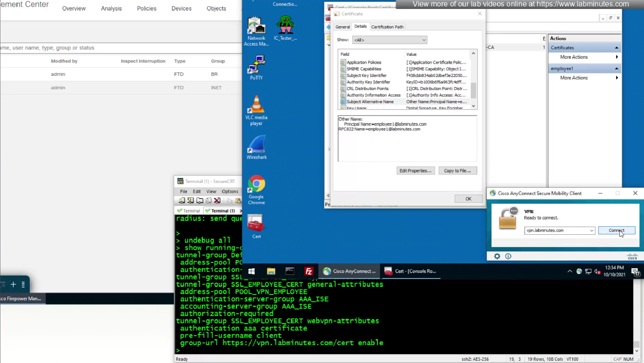Switch to the Certification Path tab
This screenshot has height=363, width=644.
387,27
